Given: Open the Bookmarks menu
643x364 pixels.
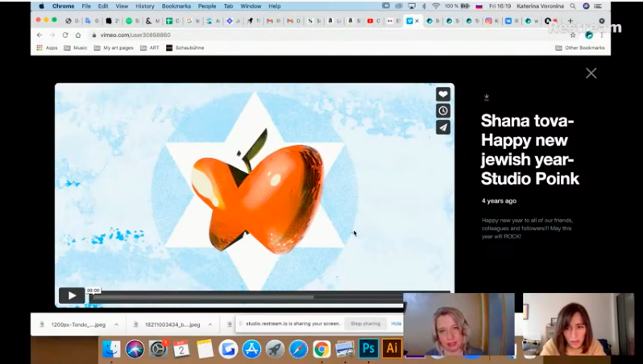Looking at the screenshot, I should pos(176,6).
